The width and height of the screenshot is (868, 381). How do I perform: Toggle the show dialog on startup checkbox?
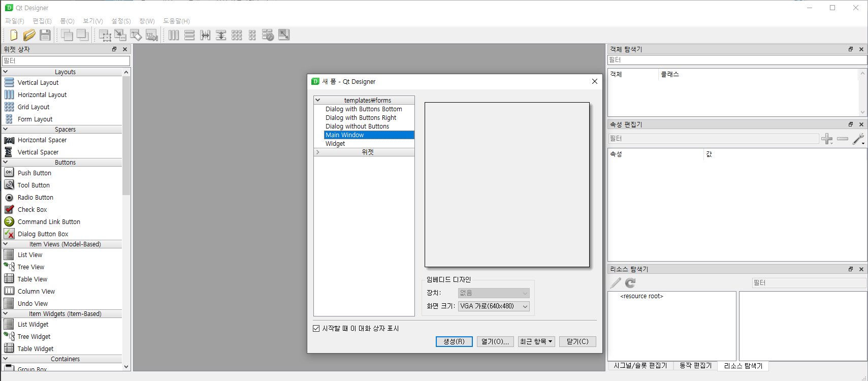316,329
